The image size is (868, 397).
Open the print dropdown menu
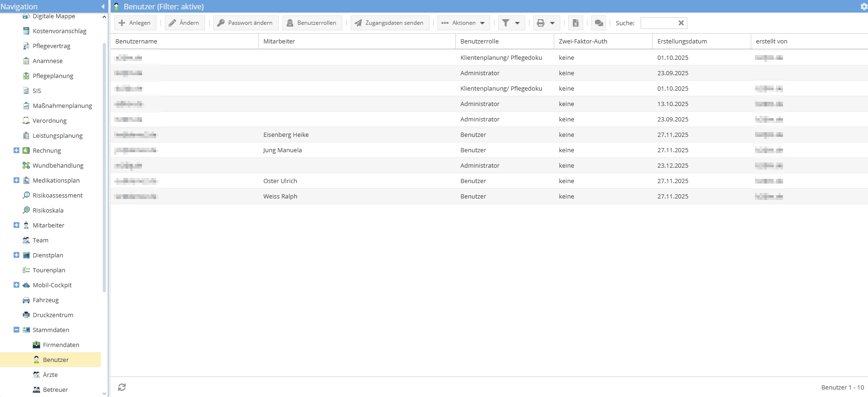click(546, 23)
